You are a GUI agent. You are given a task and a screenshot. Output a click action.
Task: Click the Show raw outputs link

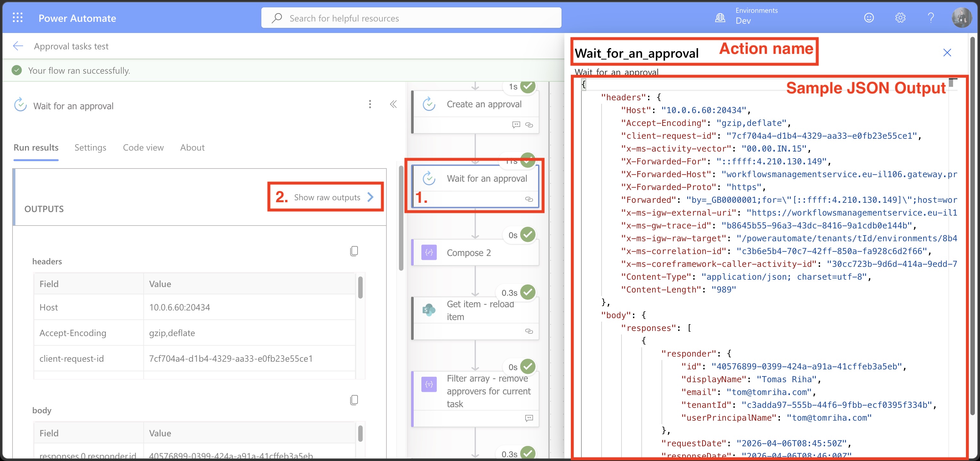[327, 197]
